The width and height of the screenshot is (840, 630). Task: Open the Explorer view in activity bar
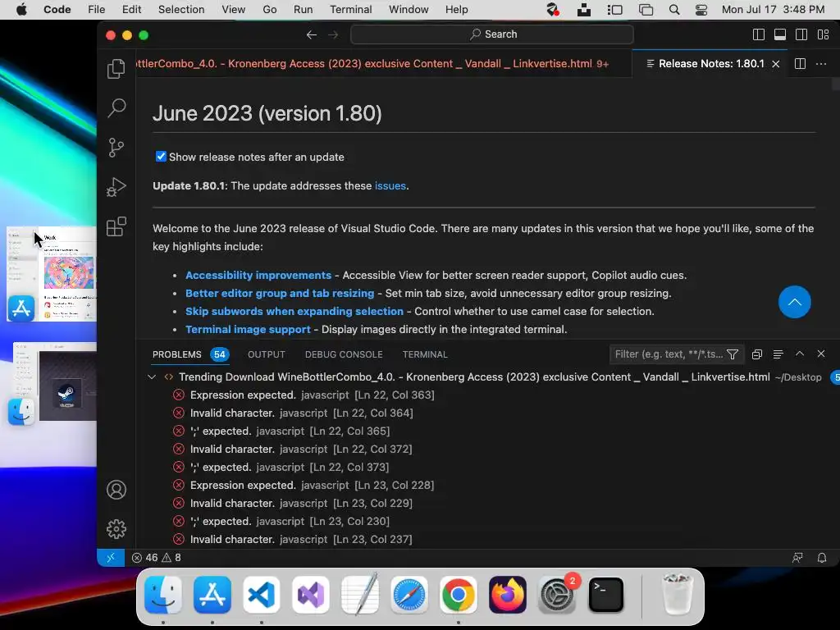pos(116,69)
